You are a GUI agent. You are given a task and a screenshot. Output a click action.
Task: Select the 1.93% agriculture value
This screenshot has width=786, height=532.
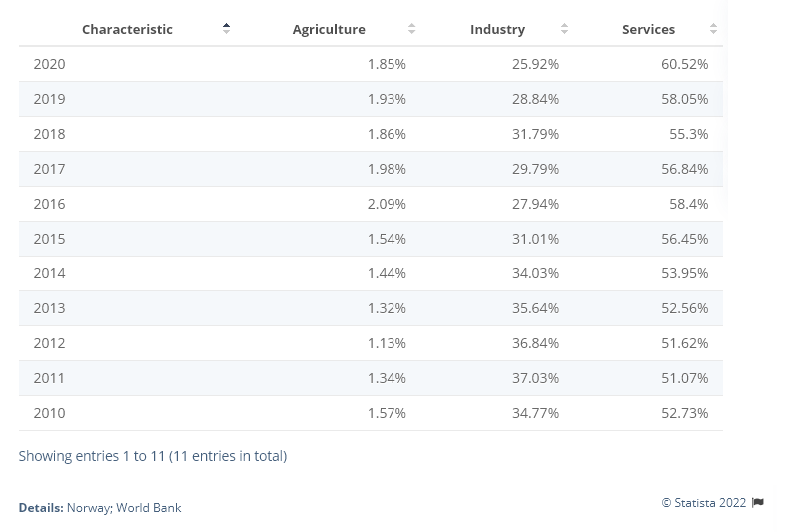(x=387, y=99)
